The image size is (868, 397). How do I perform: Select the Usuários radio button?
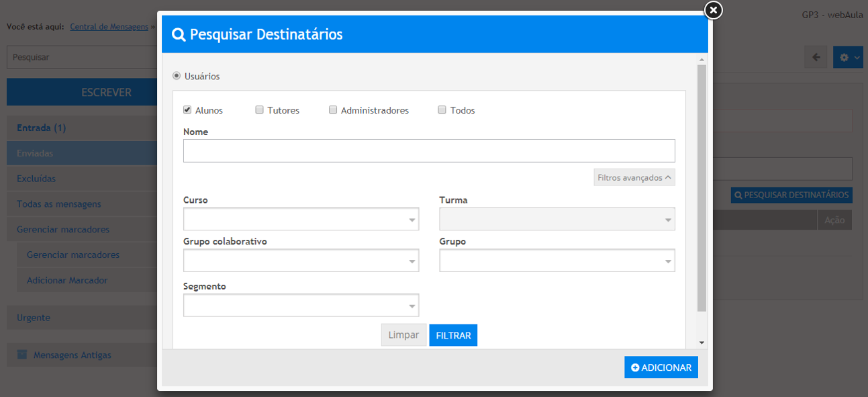click(177, 76)
